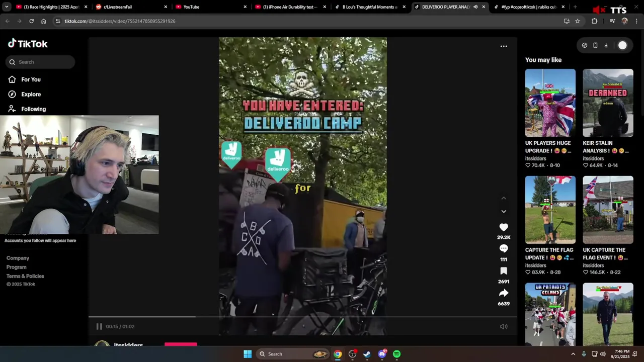The image size is (644, 362).
Task: Click the UK PLAYERS HUGE UPGRADE title
Action: [548, 147]
